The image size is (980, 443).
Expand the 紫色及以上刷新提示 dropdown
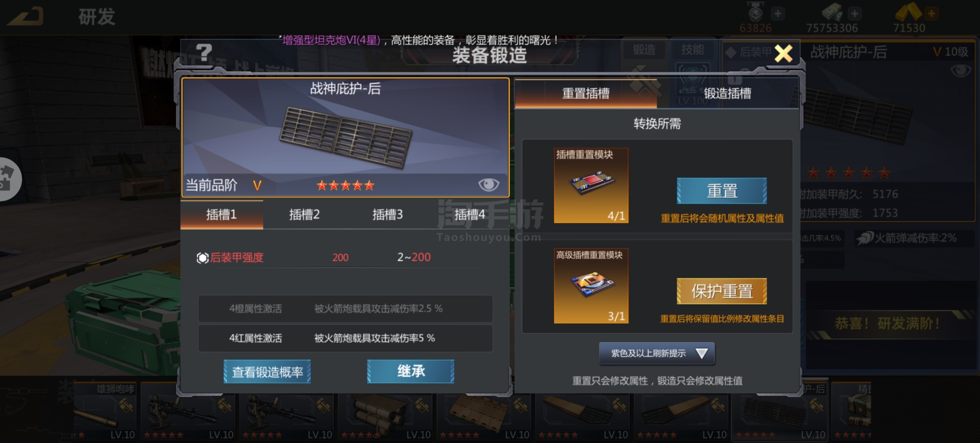[x=657, y=353]
